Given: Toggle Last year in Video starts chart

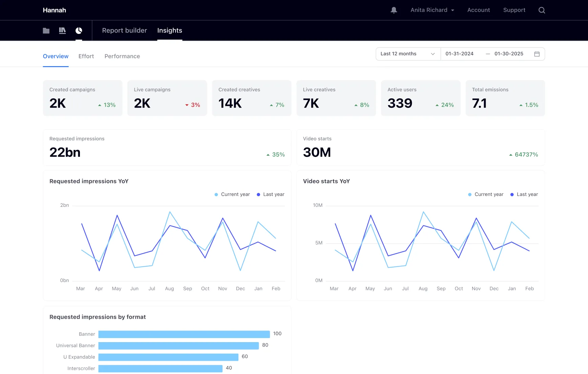Looking at the screenshot, I should pos(524,194).
